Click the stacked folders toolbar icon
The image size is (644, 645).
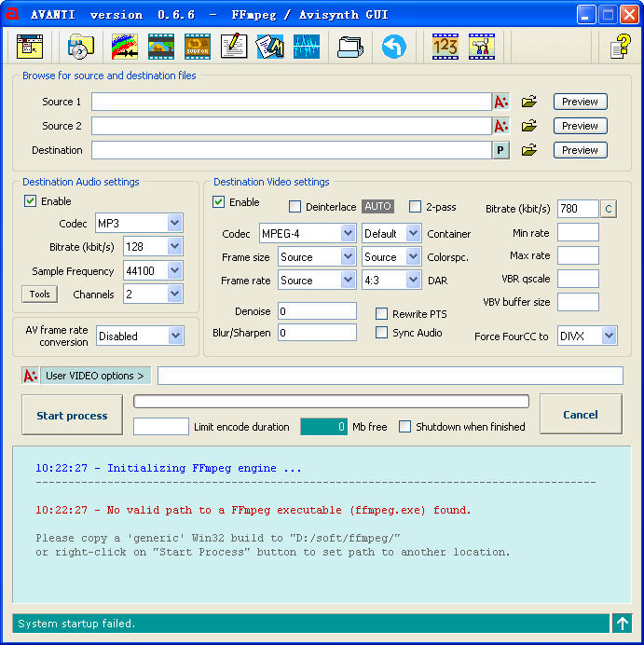350,47
